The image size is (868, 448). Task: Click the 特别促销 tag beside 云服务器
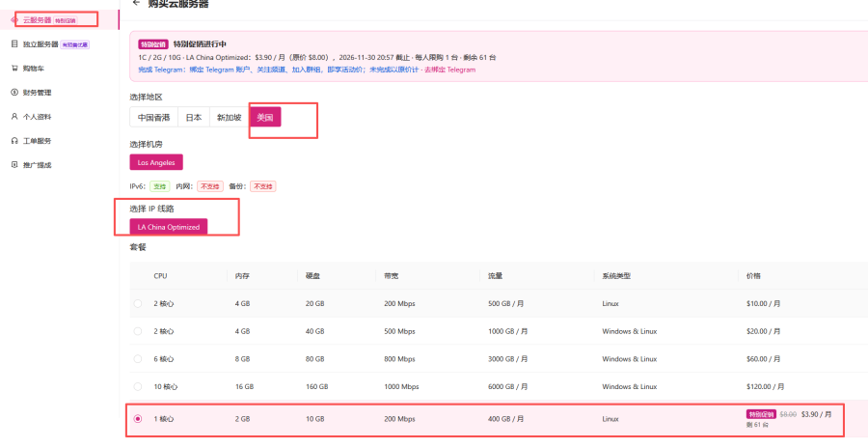pos(66,20)
